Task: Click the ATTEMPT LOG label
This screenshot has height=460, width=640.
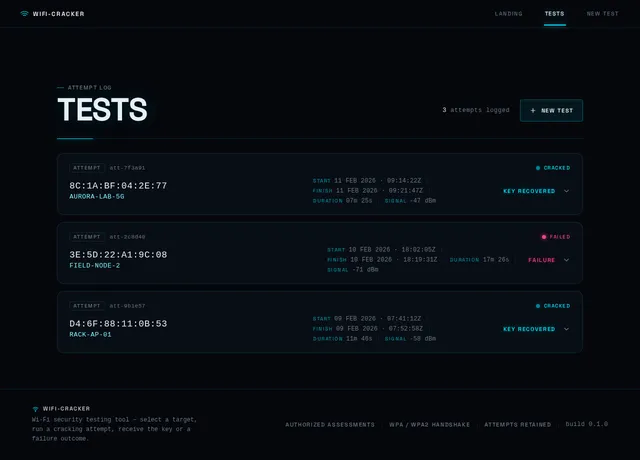Action: click(x=89, y=87)
